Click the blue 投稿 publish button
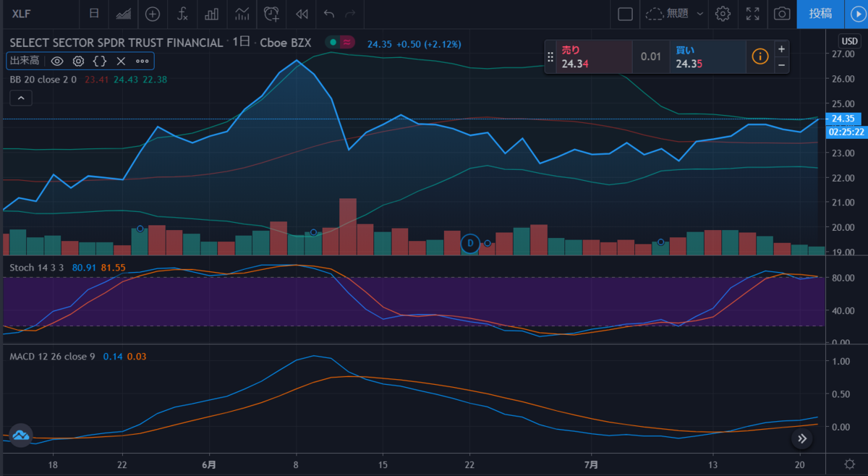Screen dimensions: 868x476 [820, 14]
